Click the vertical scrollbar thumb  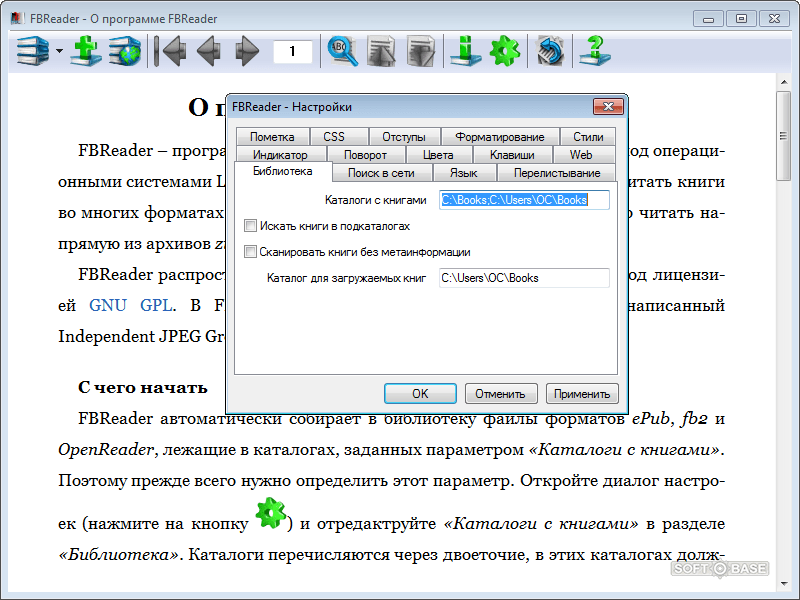(783, 135)
